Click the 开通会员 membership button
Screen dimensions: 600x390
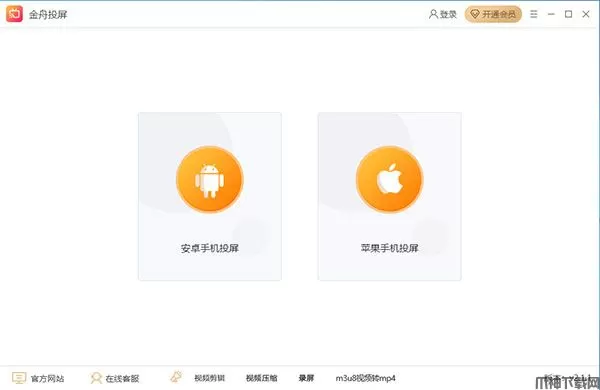coord(493,14)
